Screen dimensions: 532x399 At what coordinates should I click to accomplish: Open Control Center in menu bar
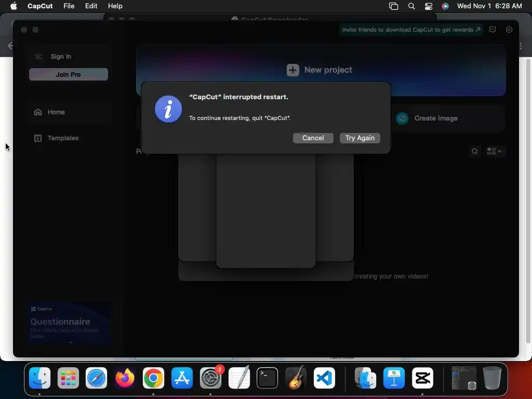click(429, 6)
